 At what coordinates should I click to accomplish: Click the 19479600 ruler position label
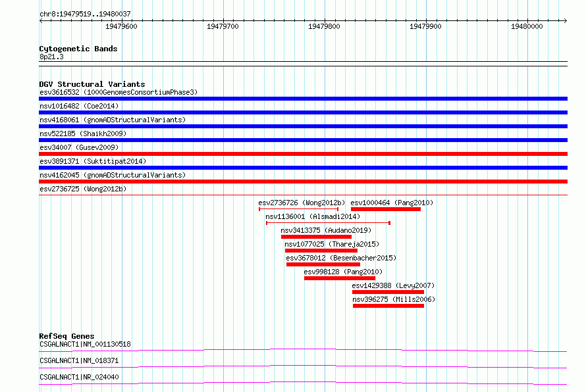click(121, 26)
